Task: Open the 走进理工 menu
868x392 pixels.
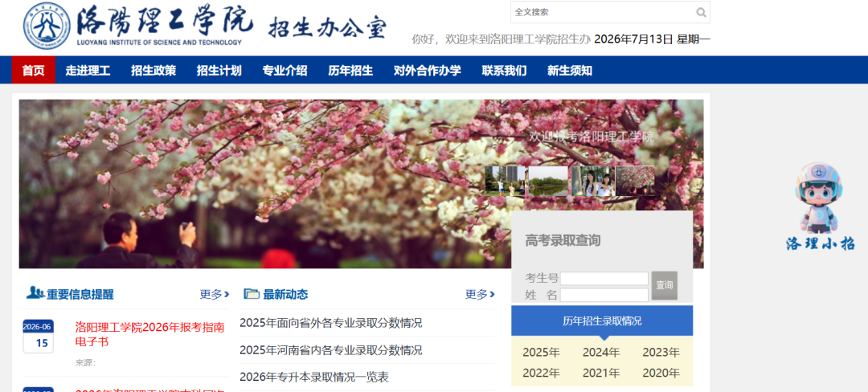Action: pos(88,70)
